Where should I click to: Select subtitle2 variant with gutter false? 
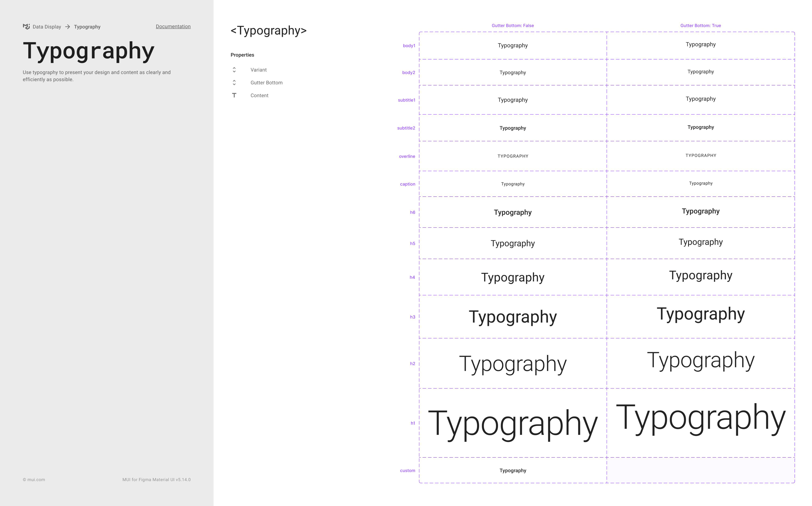[x=513, y=128]
